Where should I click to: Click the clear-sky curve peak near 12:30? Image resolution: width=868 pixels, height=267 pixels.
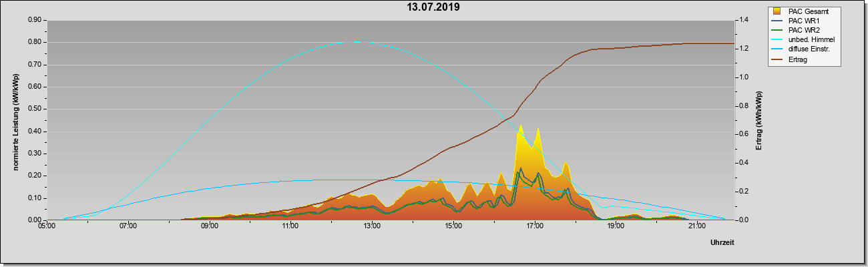tap(356, 42)
